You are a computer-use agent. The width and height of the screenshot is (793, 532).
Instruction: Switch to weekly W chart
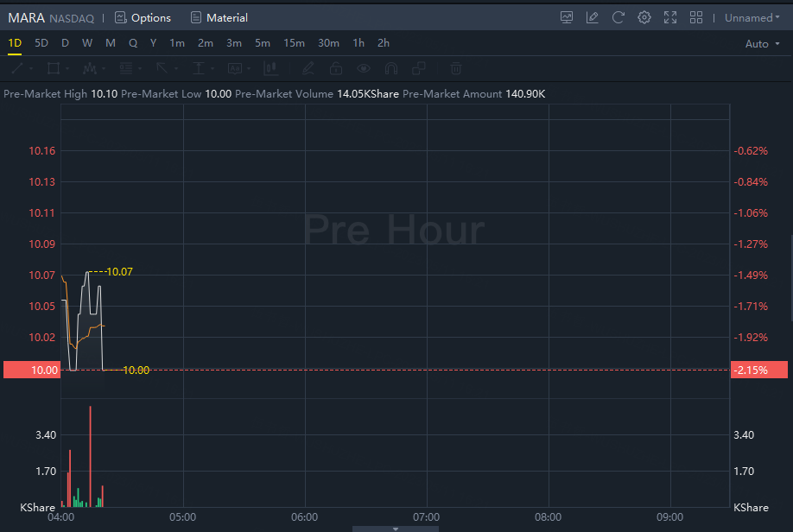click(87, 43)
